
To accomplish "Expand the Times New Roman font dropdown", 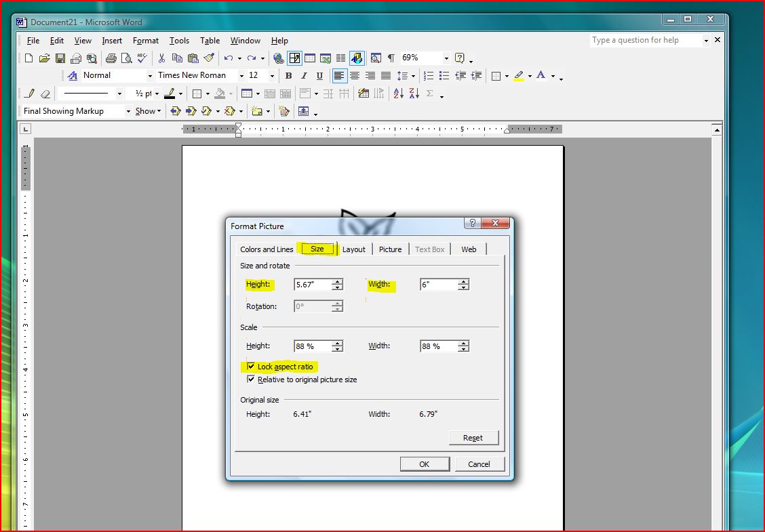I will (x=242, y=75).
